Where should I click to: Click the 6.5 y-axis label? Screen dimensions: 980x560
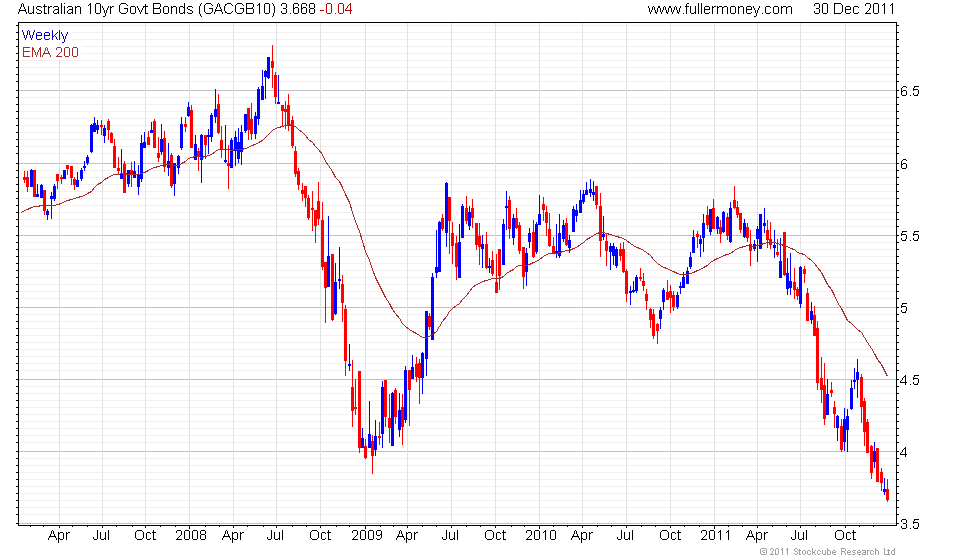(x=909, y=91)
